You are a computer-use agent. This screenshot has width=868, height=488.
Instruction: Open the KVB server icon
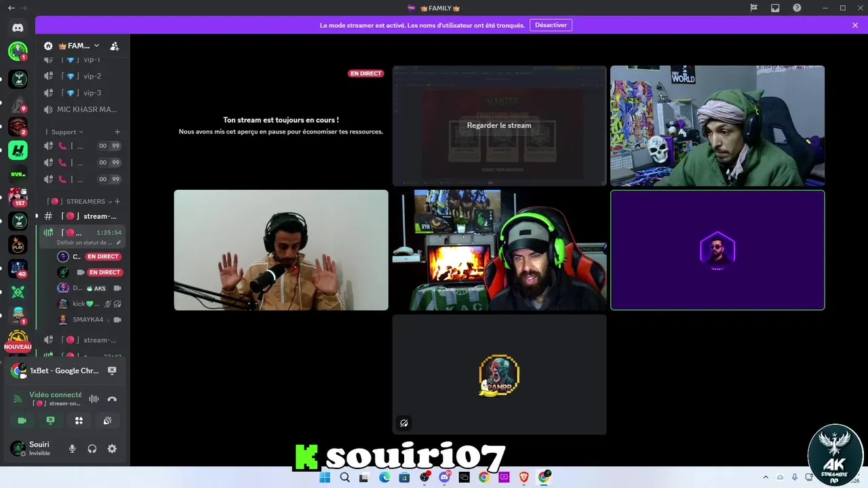[x=18, y=174]
